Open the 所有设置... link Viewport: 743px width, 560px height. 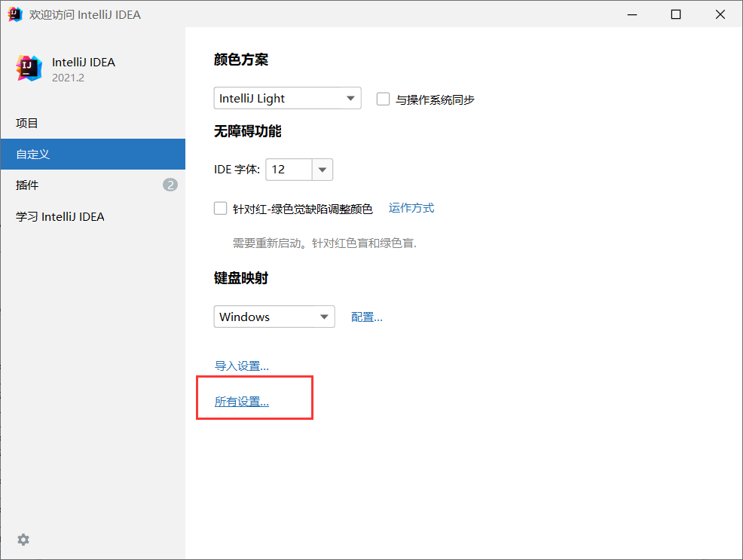[x=242, y=401]
